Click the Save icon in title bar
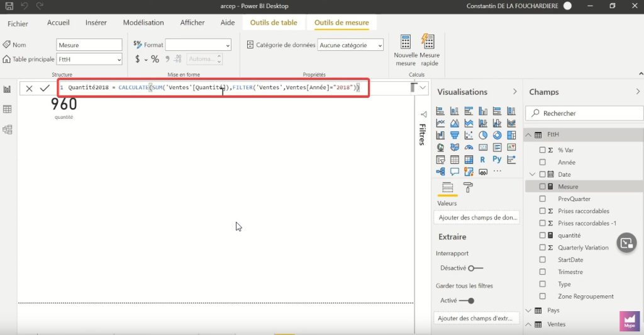Screen dimensions: 644x335 [9, 6]
